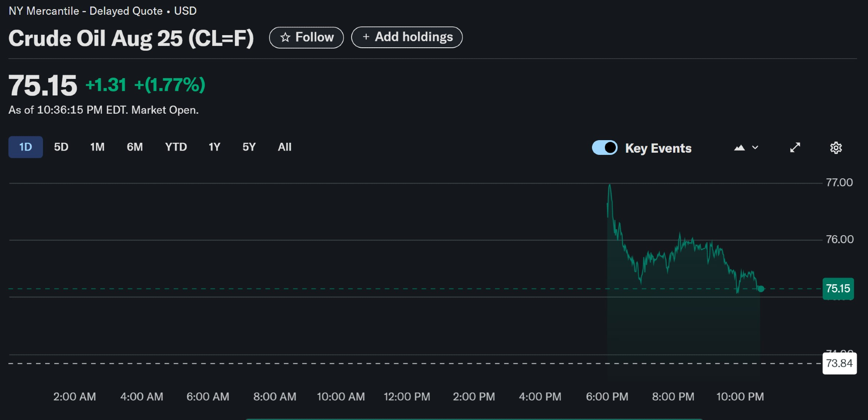Select the 1D time range
This screenshot has height=420, width=868.
(x=26, y=147)
